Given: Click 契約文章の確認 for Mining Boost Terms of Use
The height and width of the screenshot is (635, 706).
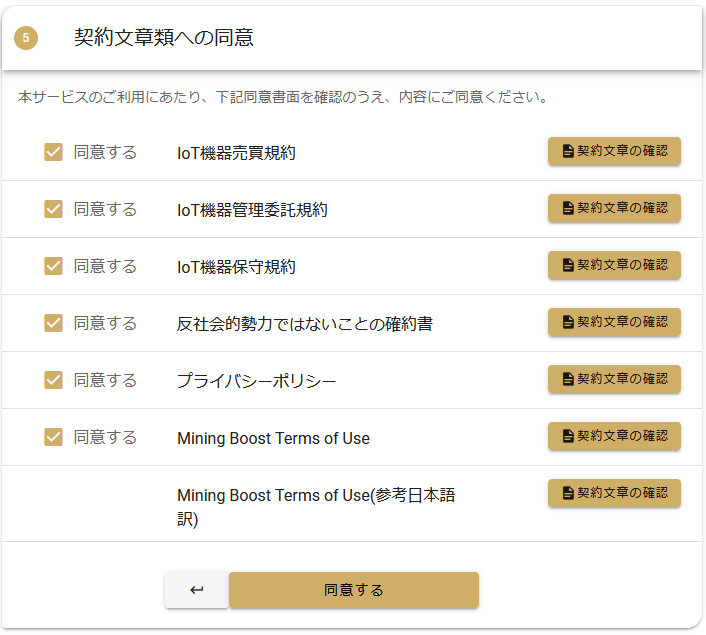Looking at the screenshot, I should pos(614,436).
